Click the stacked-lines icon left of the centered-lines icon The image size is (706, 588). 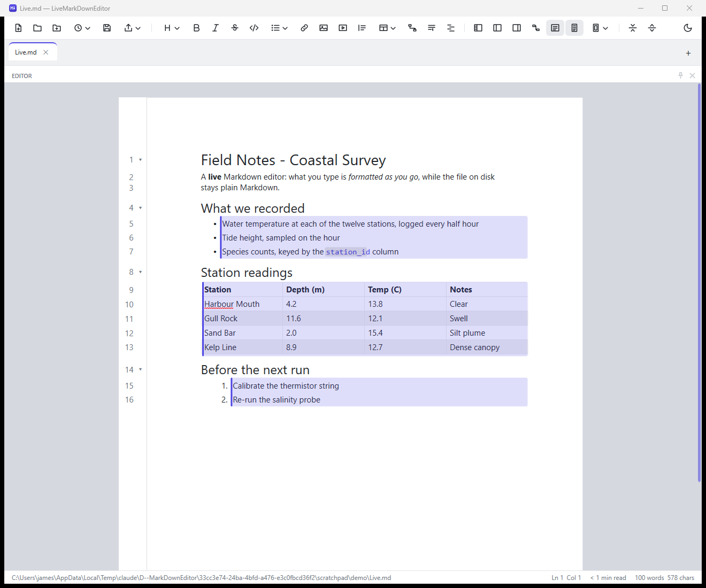click(432, 28)
